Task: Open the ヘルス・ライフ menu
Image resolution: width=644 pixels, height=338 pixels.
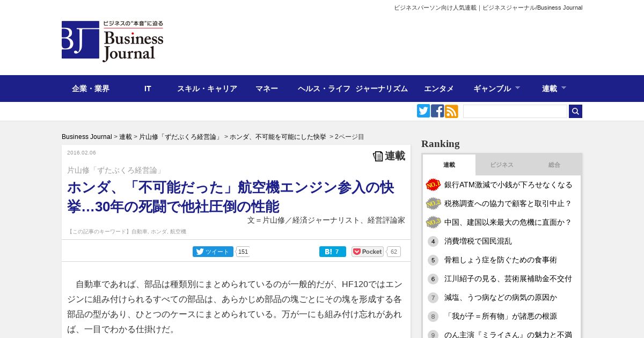Action: click(x=324, y=89)
